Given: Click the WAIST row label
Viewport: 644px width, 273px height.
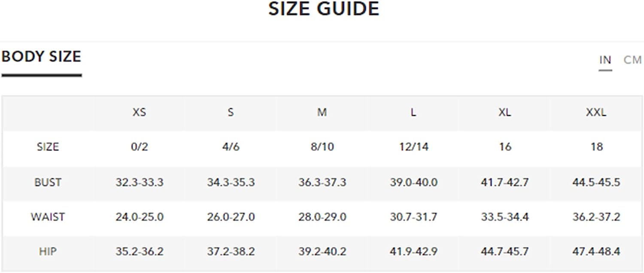Looking at the screenshot, I should click(x=48, y=217).
